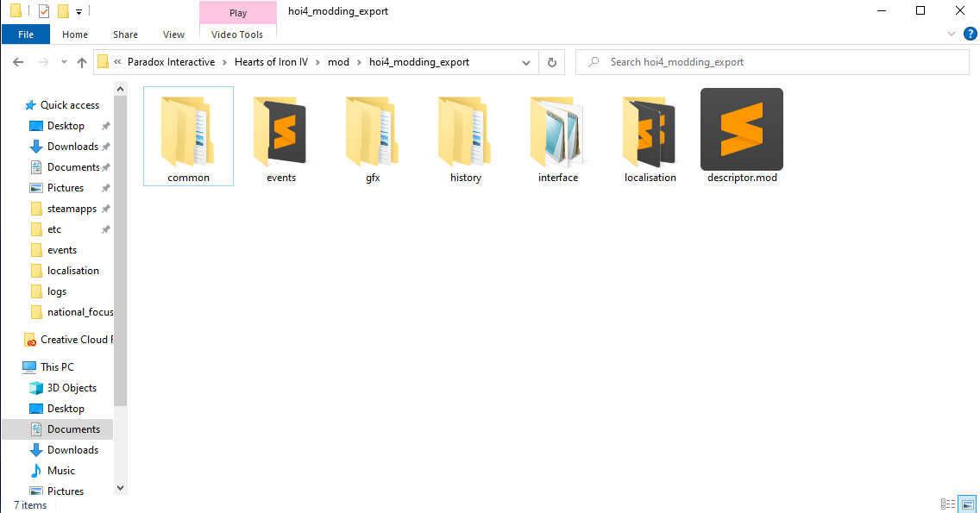Open the common folder
The width and height of the screenshot is (980, 513).
[188, 132]
